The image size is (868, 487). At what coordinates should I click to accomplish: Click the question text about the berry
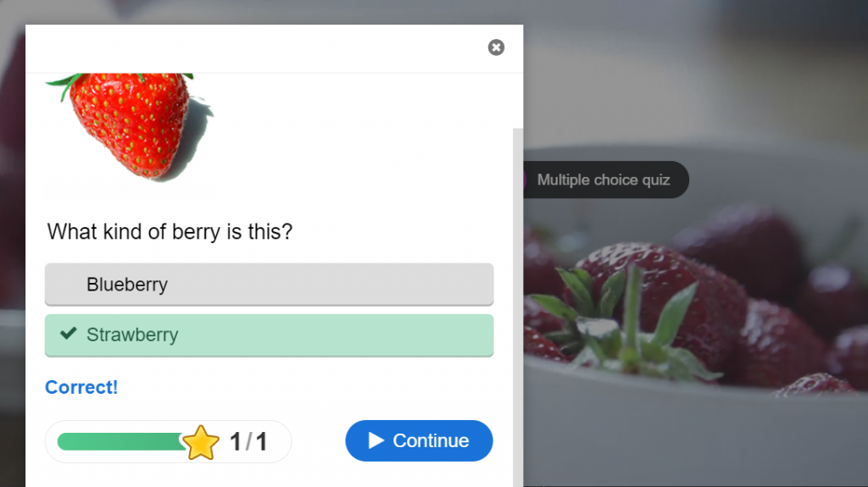tap(170, 232)
